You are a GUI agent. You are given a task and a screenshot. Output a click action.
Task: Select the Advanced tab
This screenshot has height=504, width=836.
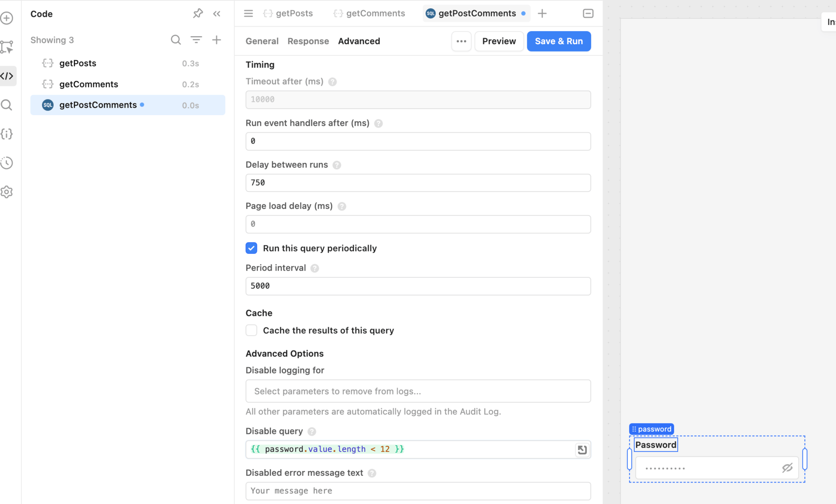click(x=359, y=41)
